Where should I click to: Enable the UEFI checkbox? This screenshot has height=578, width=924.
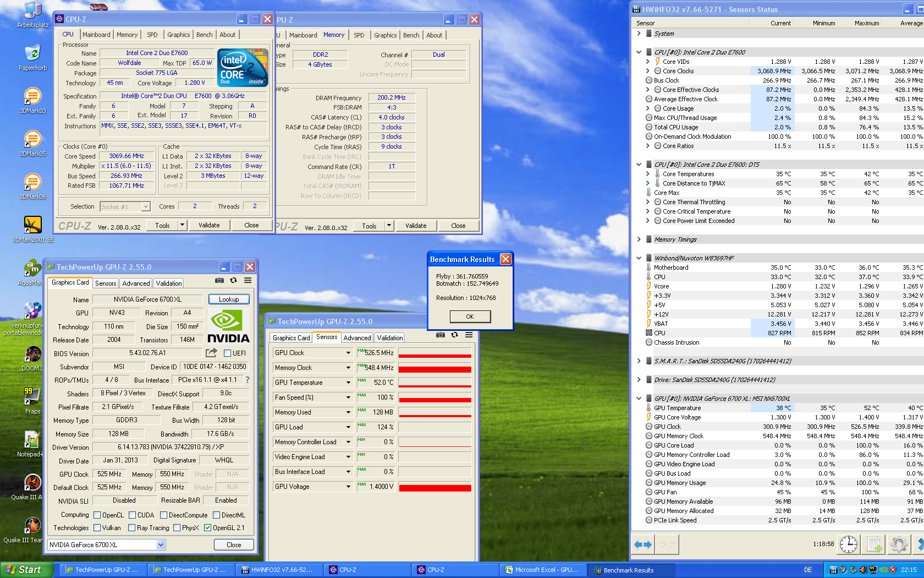click(x=228, y=353)
